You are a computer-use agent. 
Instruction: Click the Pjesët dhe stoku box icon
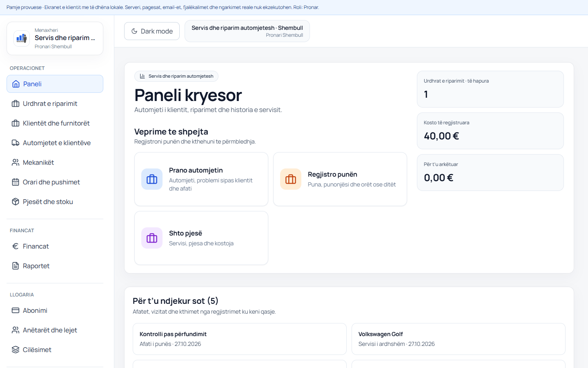pos(16,202)
